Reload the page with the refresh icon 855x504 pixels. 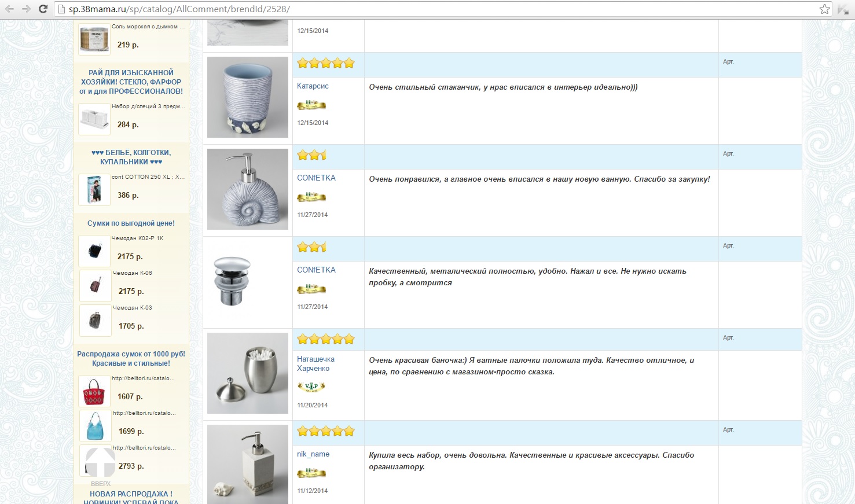pos(43,9)
